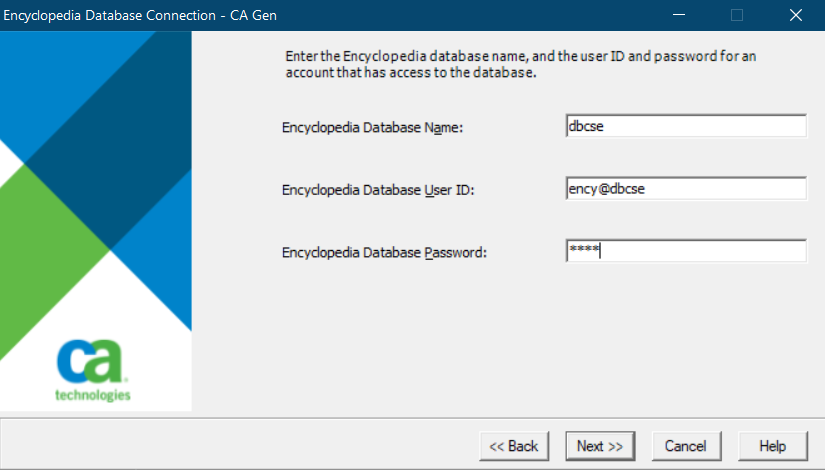
Task: Close the Encyclopedia Database Connection window
Action: pos(796,15)
